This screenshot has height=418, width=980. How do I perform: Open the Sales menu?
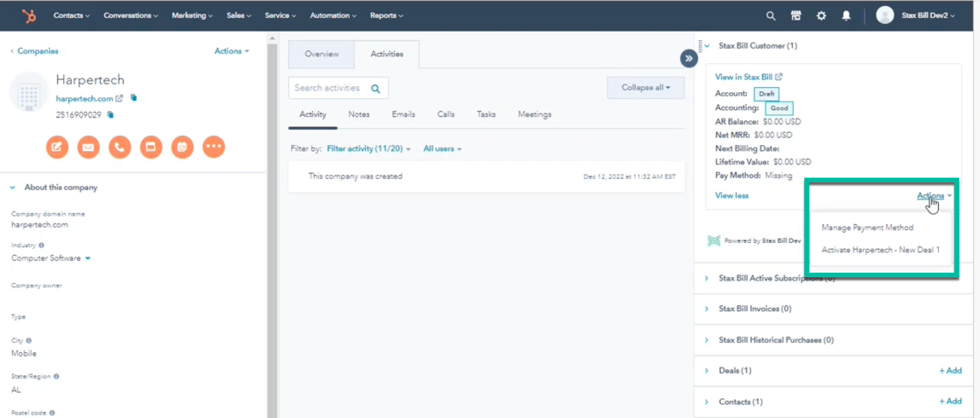coord(238,16)
